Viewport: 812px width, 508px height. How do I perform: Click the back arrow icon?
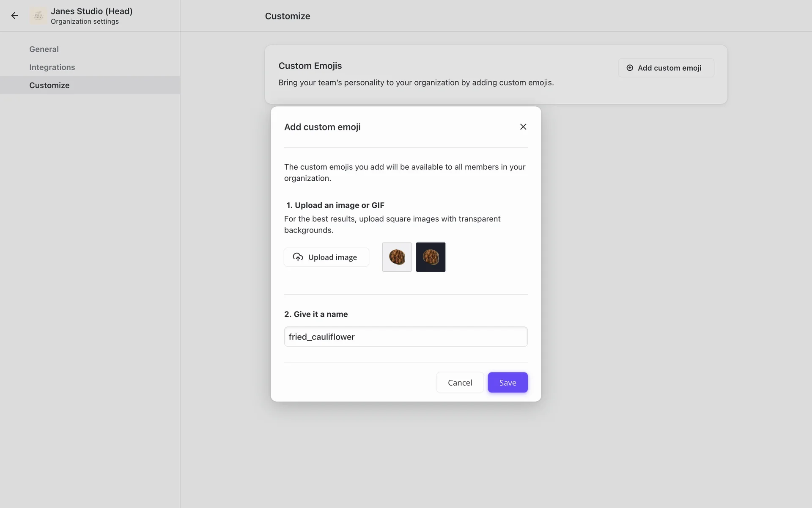click(x=15, y=16)
